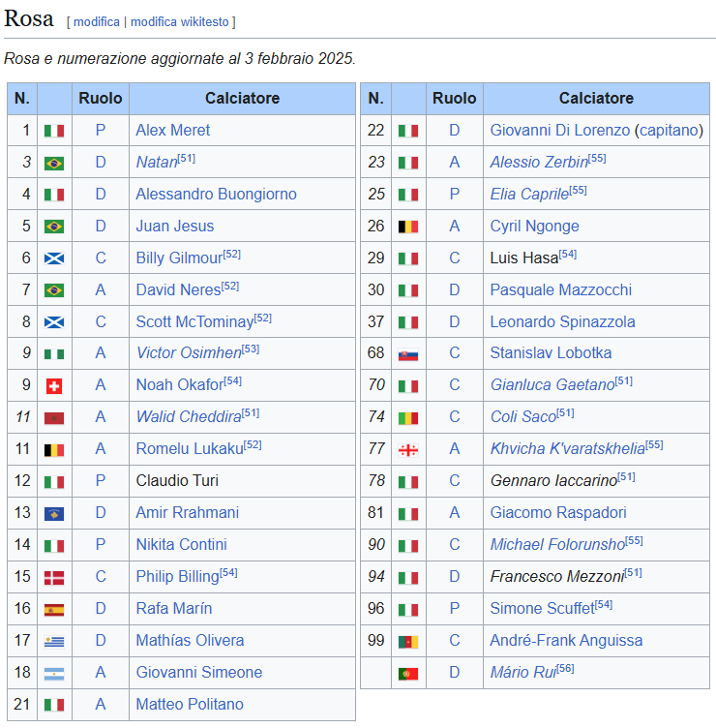Click role 'A' link in Cyril Ngonge's row
The height and width of the screenshot is (728, 716).
tap(455, 227)
